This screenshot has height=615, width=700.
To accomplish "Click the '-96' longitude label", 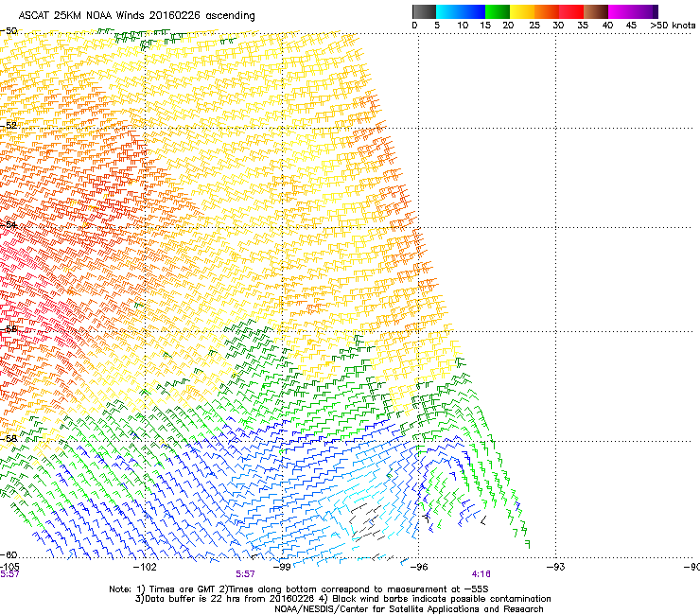I will tap(419, 567).
